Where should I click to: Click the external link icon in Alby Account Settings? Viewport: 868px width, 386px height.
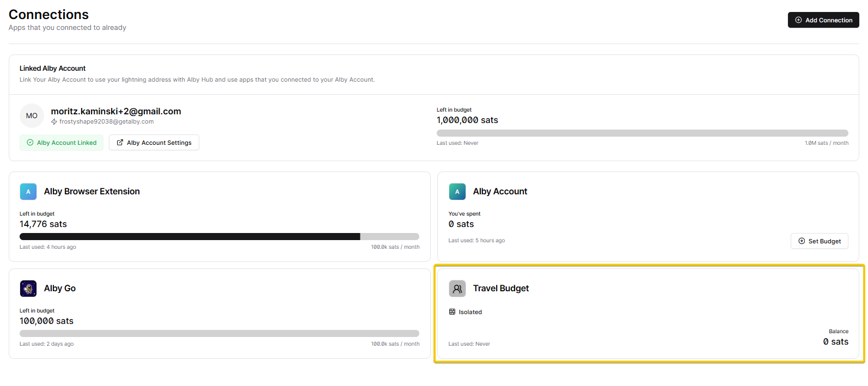tap(120, 143)
